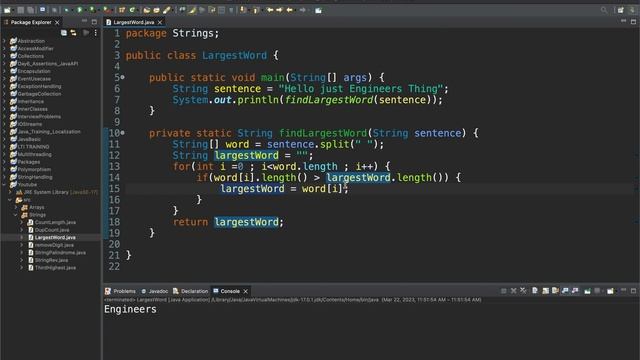
Task: Maximize the editor area
Action: tap(633, 22)
